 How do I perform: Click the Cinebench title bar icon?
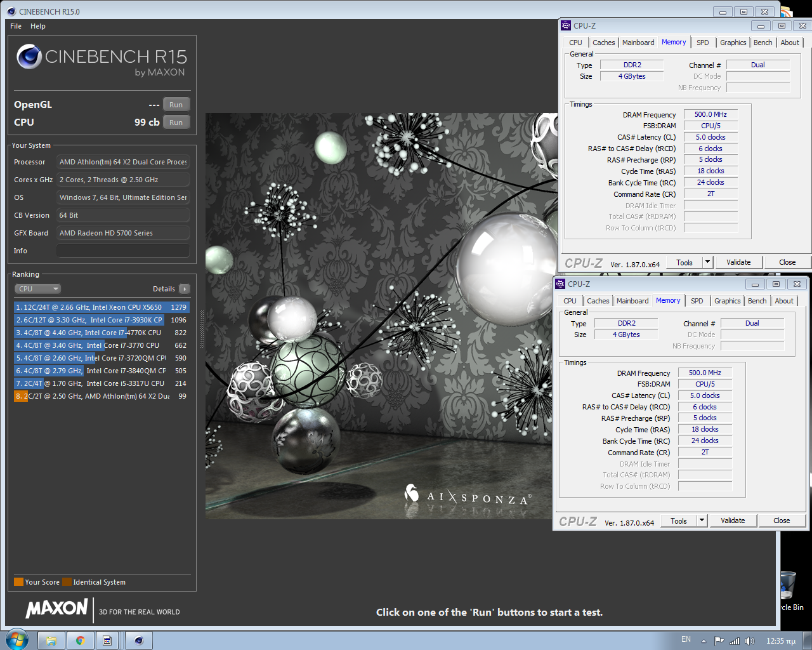[11, 11]
